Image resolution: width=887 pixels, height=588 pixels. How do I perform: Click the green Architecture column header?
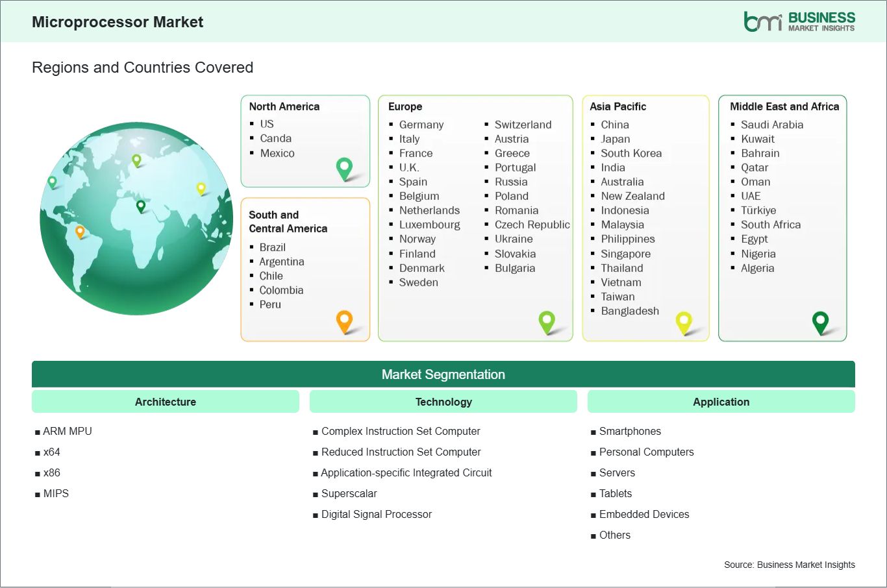point(165,401)
